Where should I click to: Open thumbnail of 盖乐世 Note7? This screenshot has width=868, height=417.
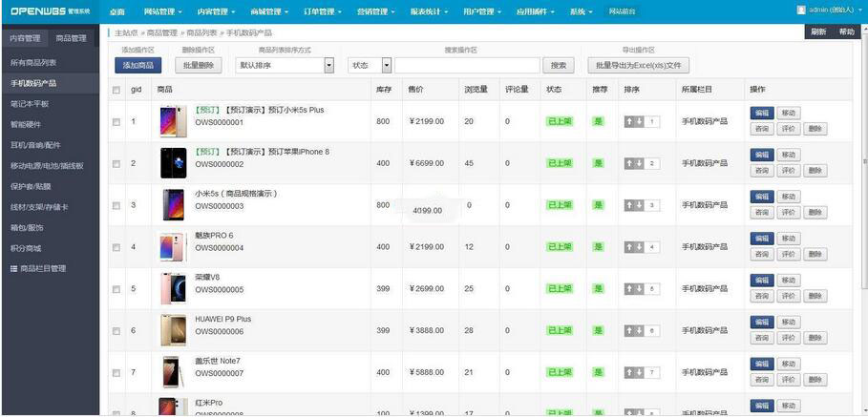173,372
